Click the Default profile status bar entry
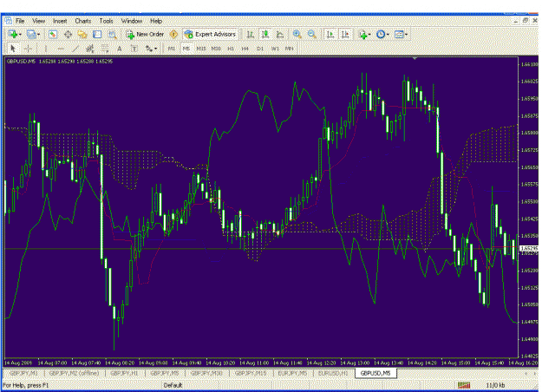542x392 pixels. (173, 385)
